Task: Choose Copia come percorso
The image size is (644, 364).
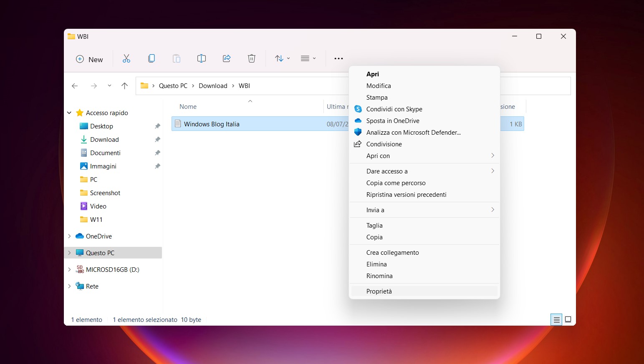Action: (424, 183)
